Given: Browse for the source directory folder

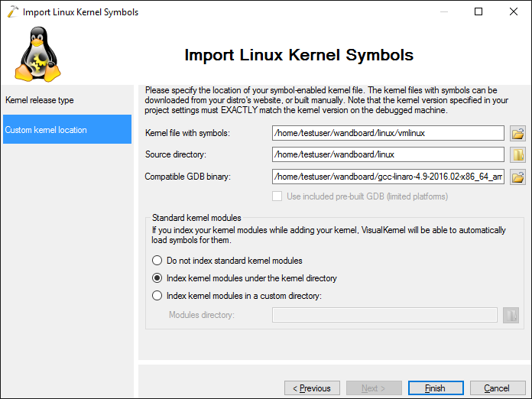Looking at the screenshot, I should (517, 154).
